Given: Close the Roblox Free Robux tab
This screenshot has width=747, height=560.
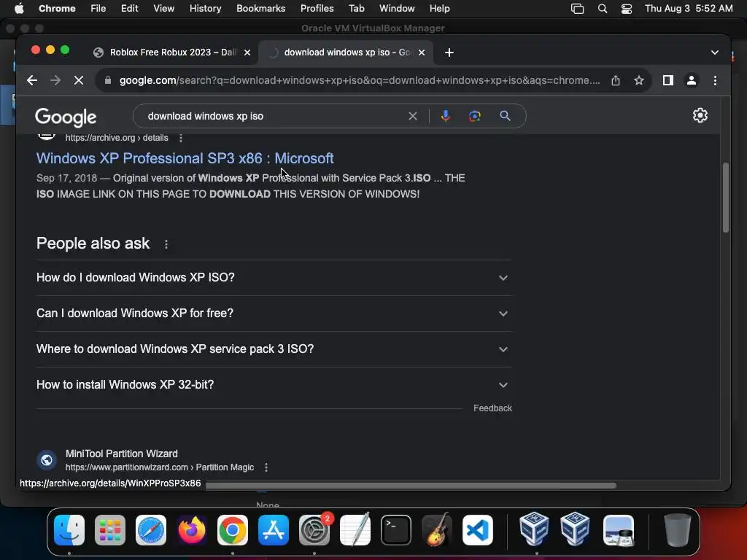Looking at the screenshot, I should [247, 52].
